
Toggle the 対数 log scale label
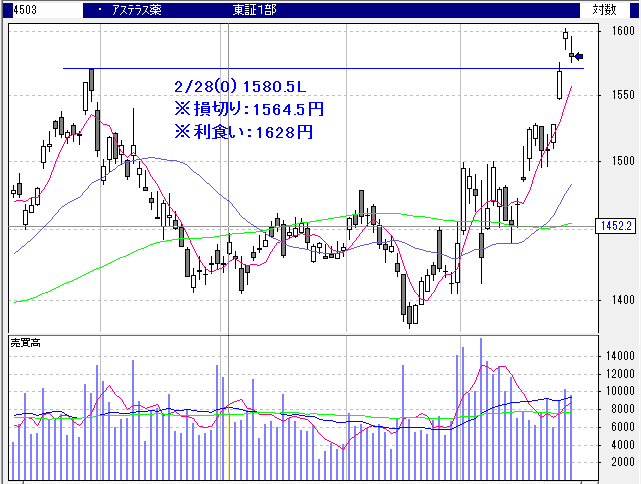coord(604,9)
